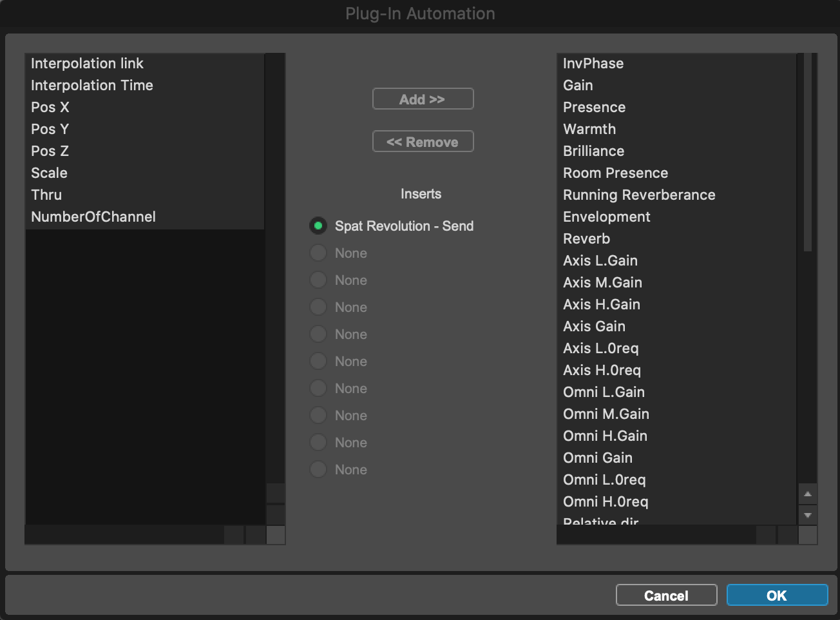
Task: Select InvPhase in the right list
Action: click(x=593, y=63)
